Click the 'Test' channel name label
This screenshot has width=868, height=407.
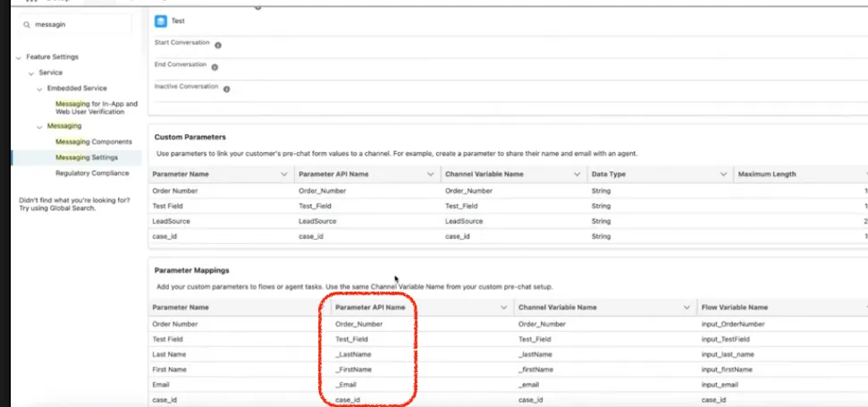point(178,21)
